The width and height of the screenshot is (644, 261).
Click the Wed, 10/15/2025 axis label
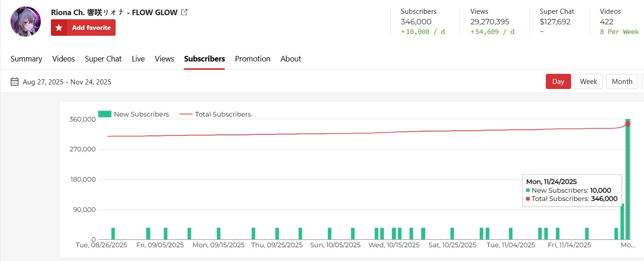pyautogui.click(x=394, y=245)
